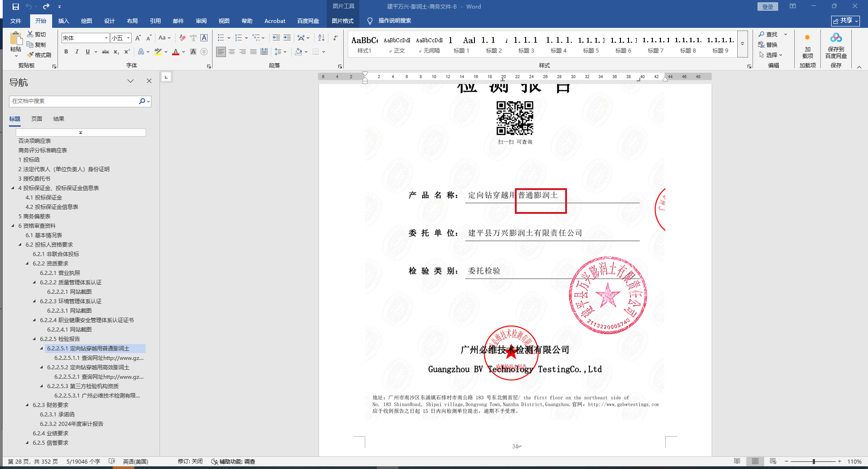Apply the yellow text highlight color
The width and height of the screenshot is (868, 469).
(158, 52)
